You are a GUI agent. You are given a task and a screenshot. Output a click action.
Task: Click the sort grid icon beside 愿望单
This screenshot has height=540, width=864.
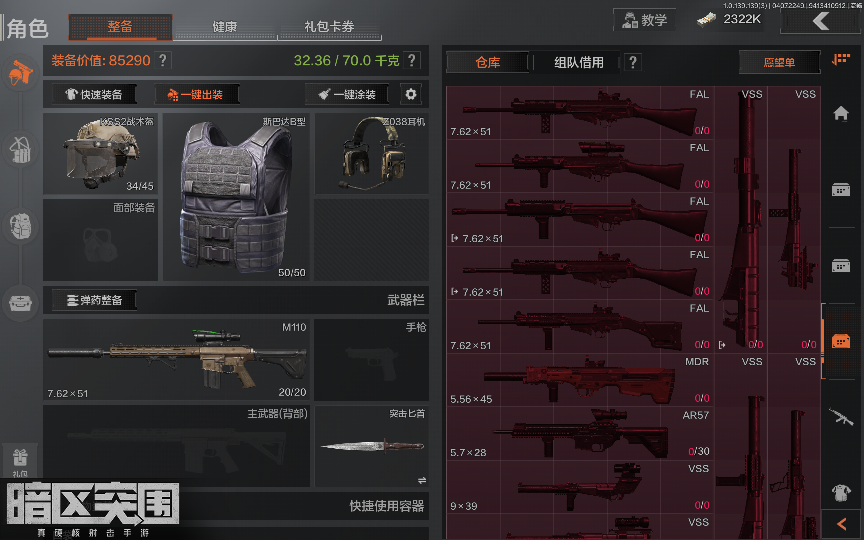pos(841,60)
